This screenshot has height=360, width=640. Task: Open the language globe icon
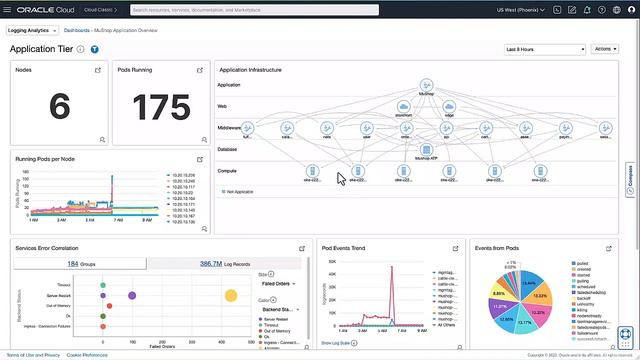tap(617, 10)
